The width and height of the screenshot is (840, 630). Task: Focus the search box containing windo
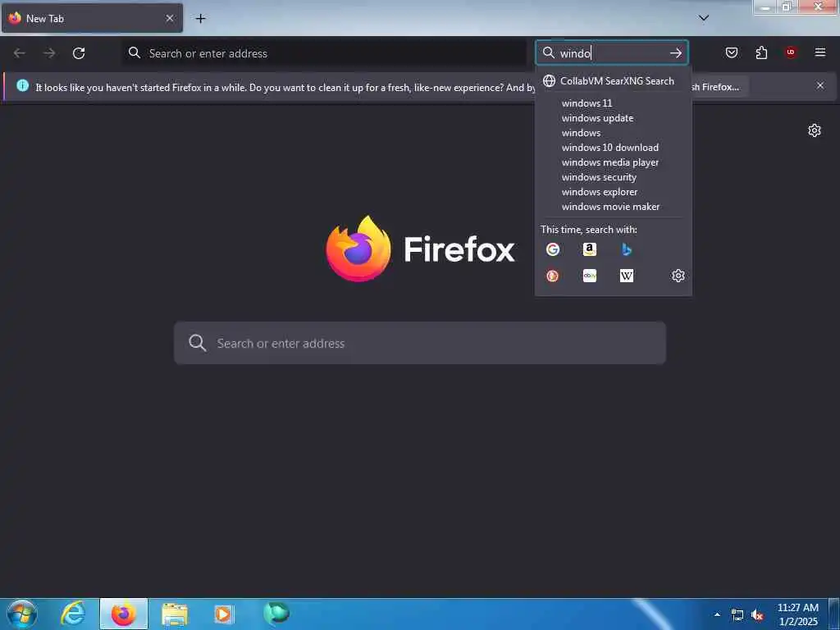pos(611,52)
